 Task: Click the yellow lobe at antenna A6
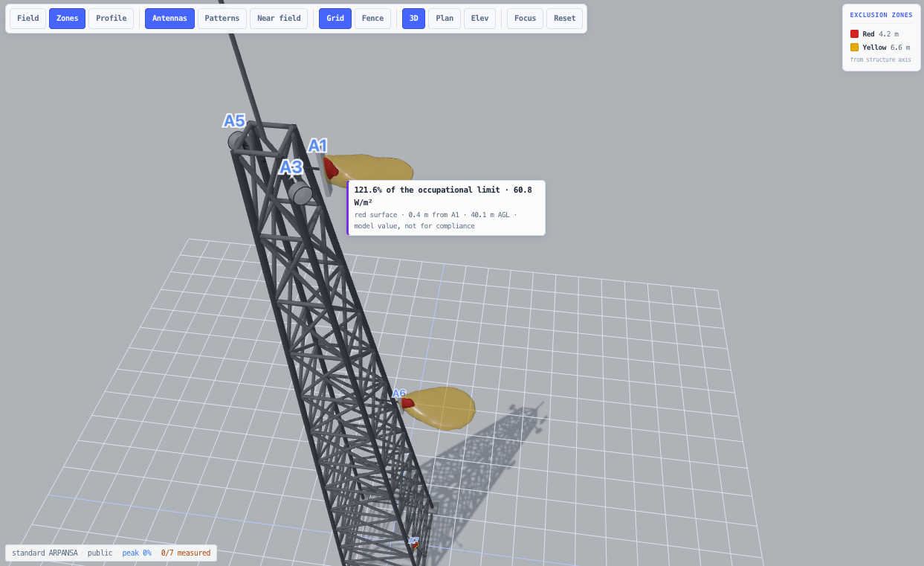click(x=445, y=408)
